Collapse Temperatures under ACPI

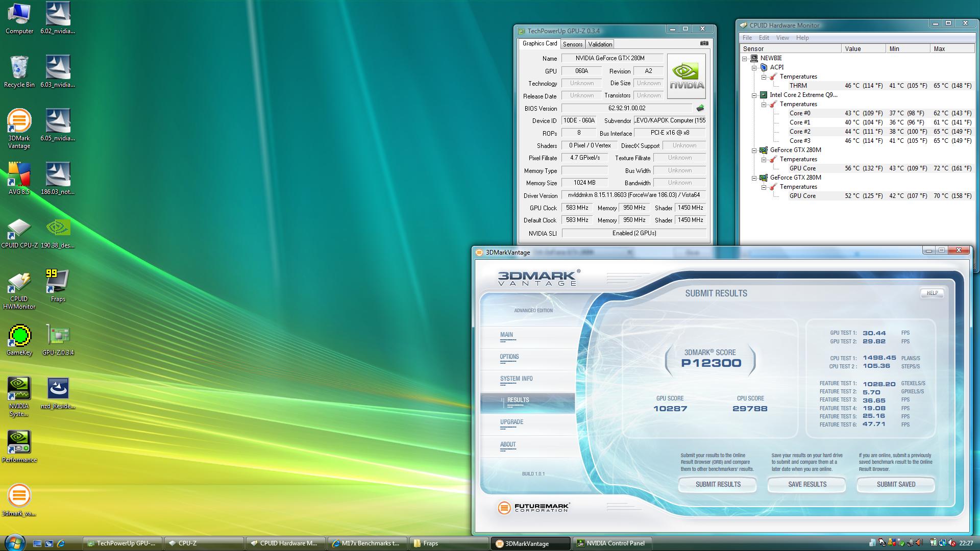click(764, 77)
